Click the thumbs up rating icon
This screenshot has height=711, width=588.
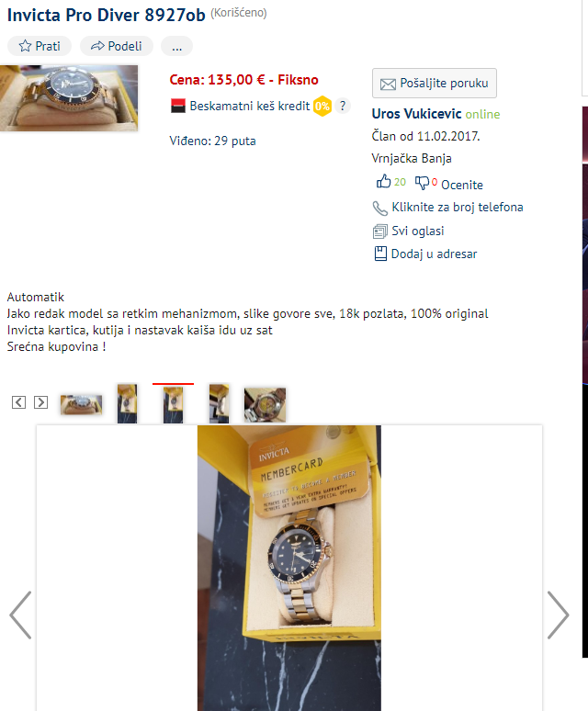coord(383,181)
